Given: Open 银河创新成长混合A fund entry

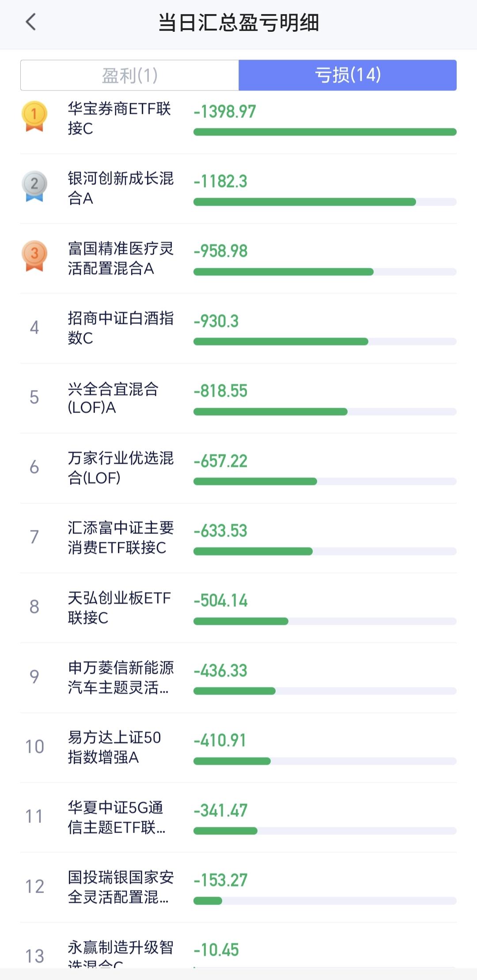Looking at the screenshot, I should (x=120, y=188).
